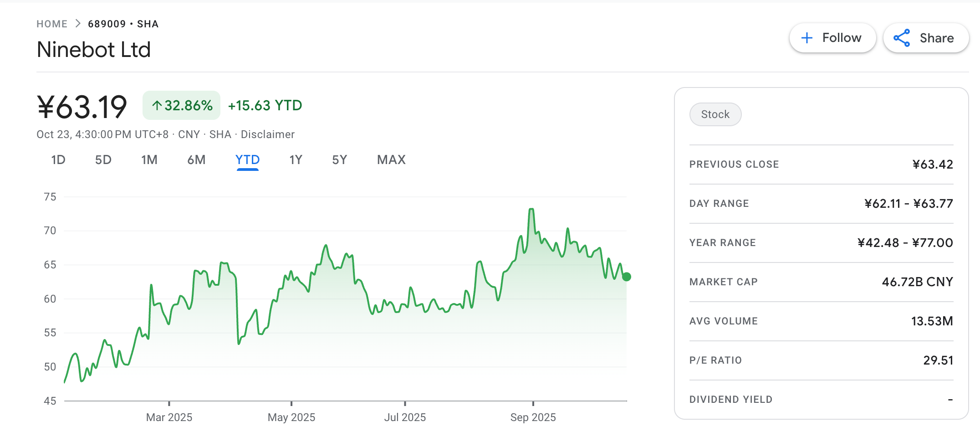Viewport: 980px width, 432px height.
Task: Click the ¥42.48 - ¥77.00 year range value
Action: 905,243
